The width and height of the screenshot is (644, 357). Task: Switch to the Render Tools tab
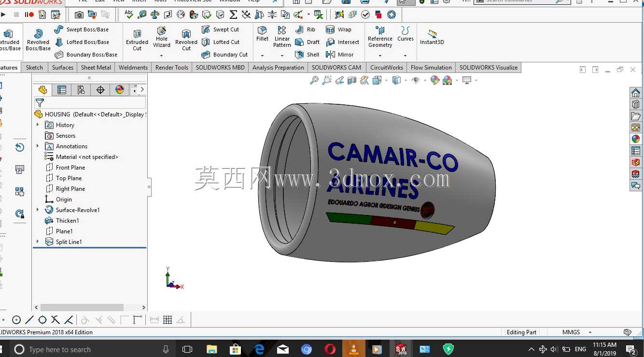pos(172,68)
